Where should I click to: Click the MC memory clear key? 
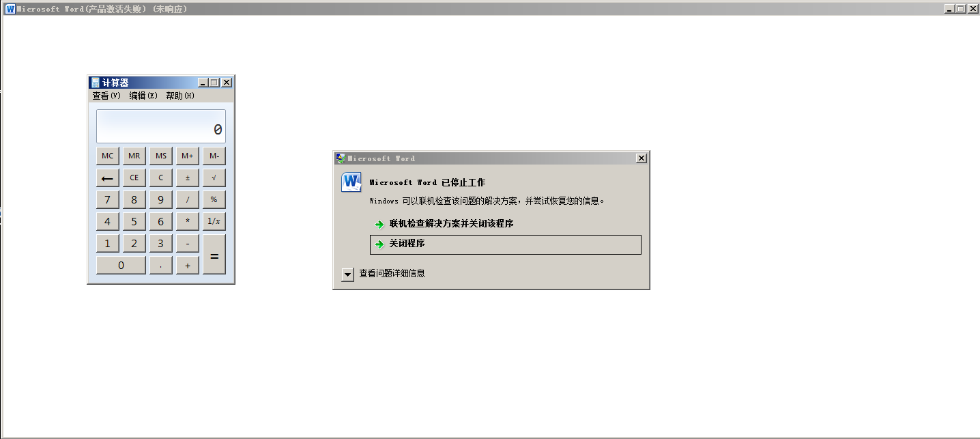click(107, 156)
